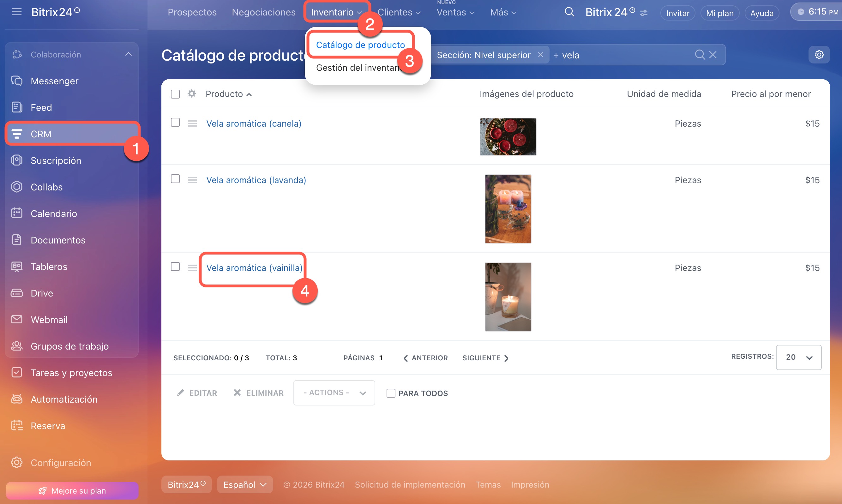Click the search magnifier icon in header
This screenshot has height=504, width=842.
pos(569,12)
